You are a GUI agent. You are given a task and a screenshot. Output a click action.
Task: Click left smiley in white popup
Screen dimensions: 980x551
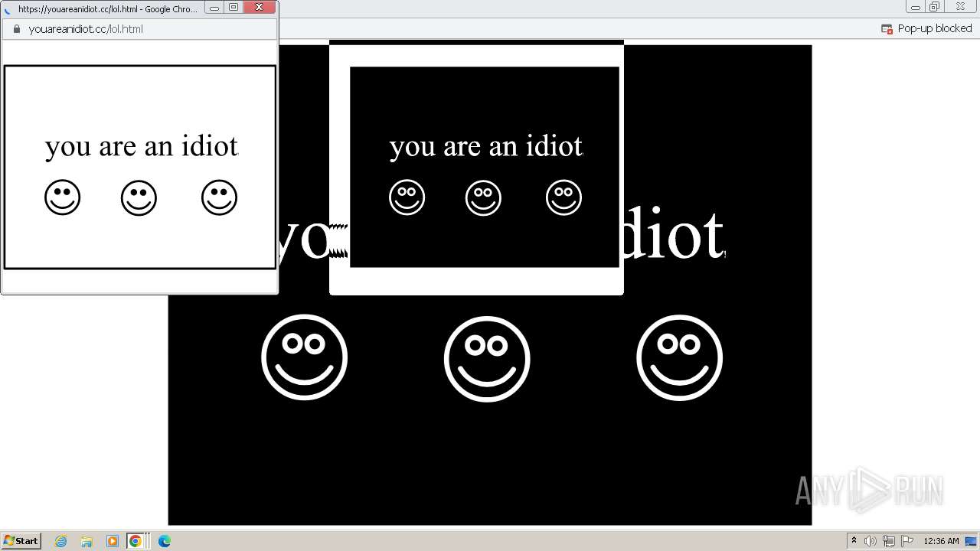62,197
